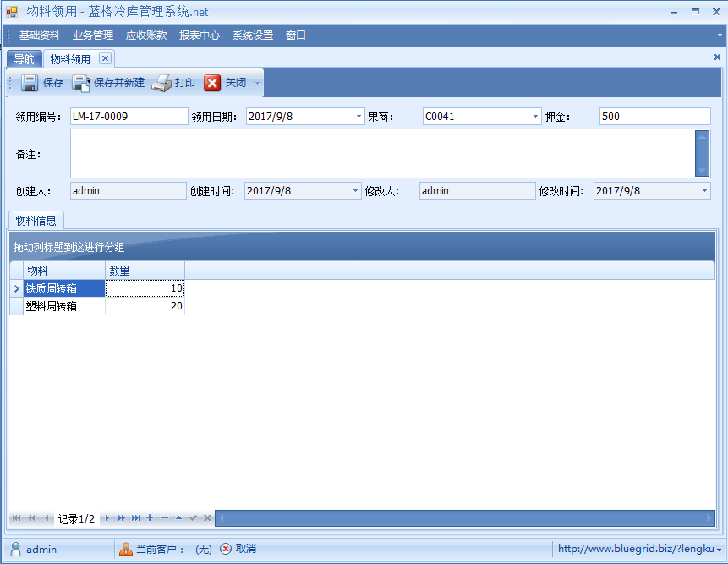Add new row with plus navigator icon
Screen dimensions: 728x564
150,517
